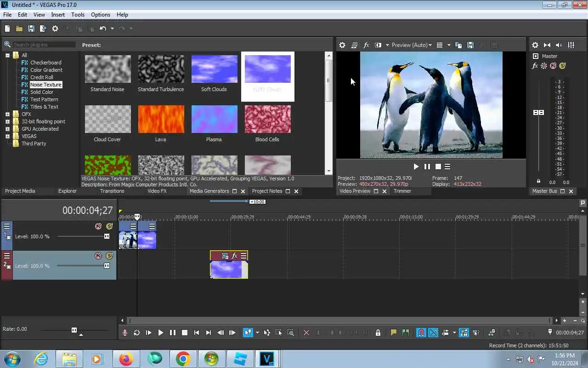Click the New project icon in the toolbar
The height and width of the screenshot is (368, 588).
[7, 29]
